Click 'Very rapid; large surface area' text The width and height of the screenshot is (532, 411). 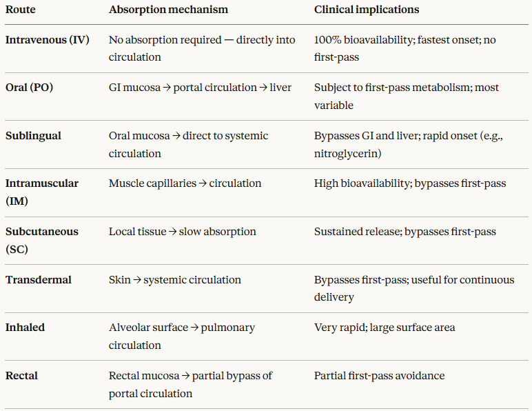[x=385, y=328]
